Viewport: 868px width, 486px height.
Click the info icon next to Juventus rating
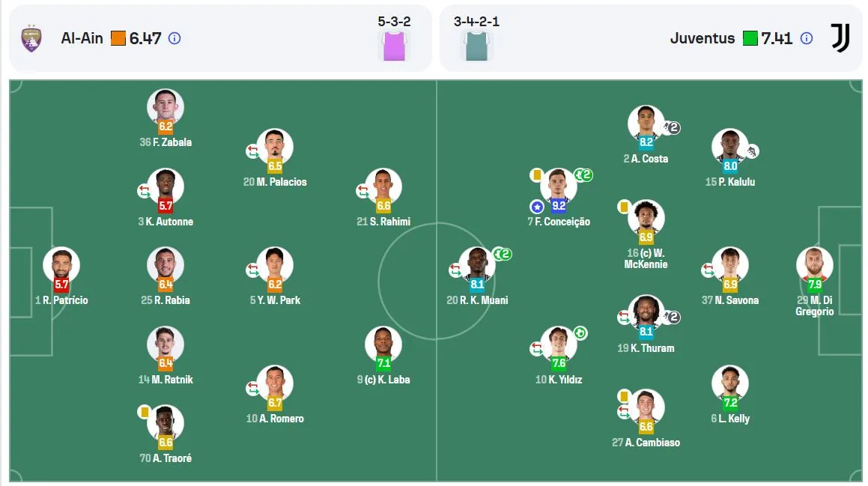coord(807,38)
